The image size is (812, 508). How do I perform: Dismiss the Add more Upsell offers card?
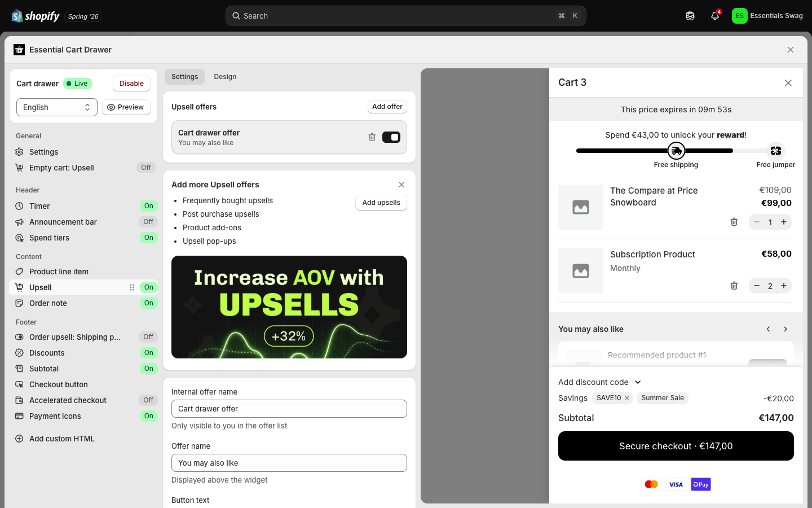401,185
